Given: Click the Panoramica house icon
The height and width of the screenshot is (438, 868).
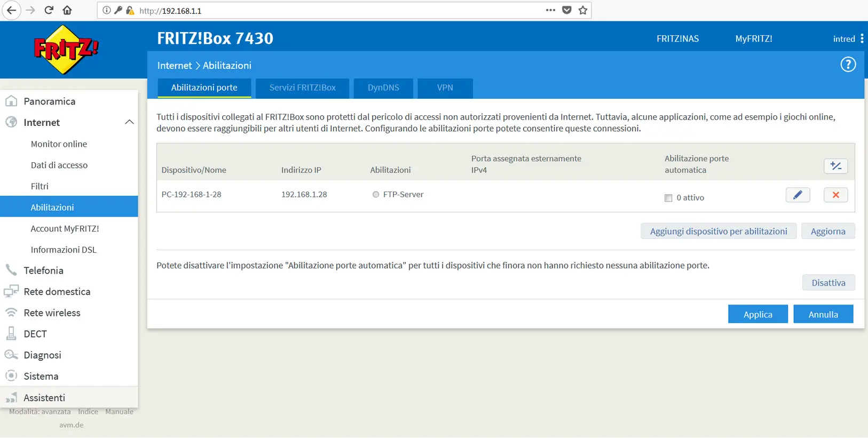Looking at the screenshot, I should pos(11,101).
